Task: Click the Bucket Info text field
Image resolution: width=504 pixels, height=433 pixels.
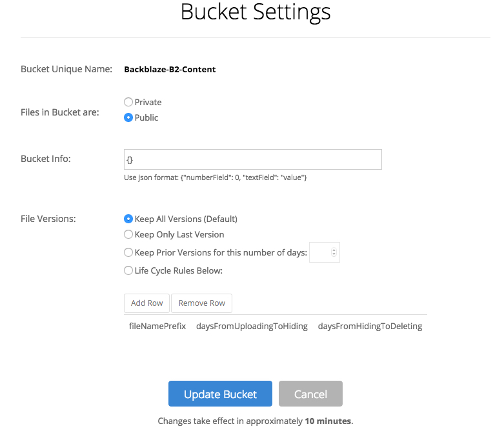Action: click(x=253, y=159)
